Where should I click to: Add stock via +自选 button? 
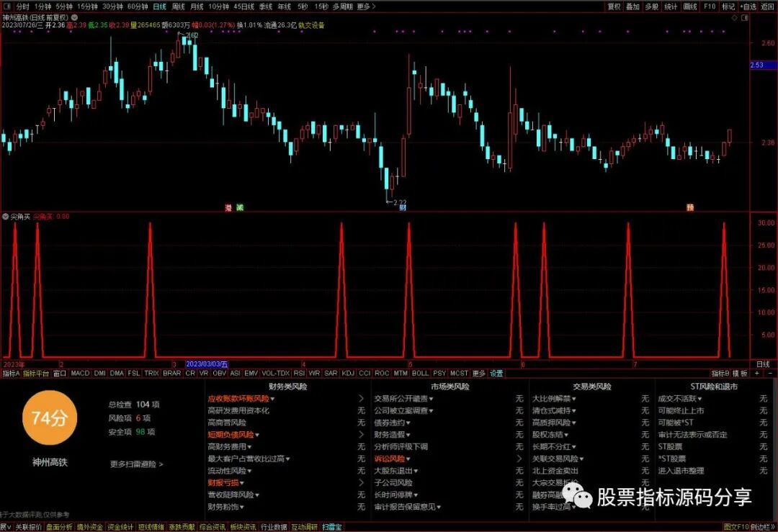748,6
